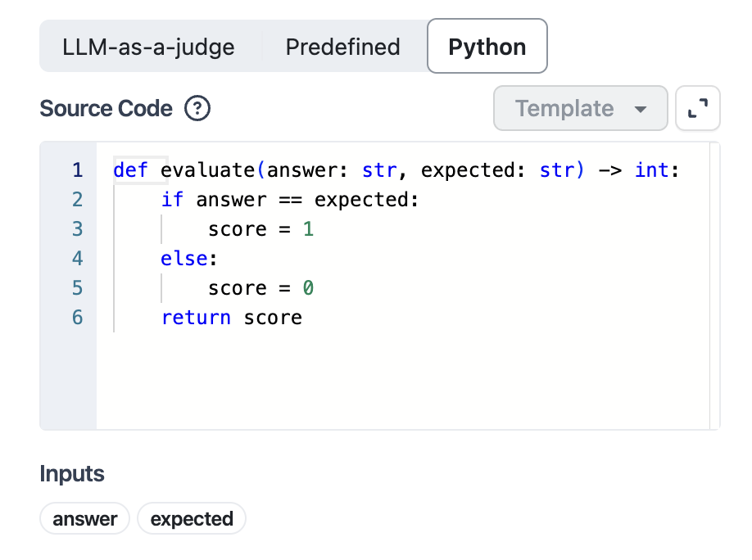Image resolution: width=752 pixels, height=560 pixels.
Task: Expand the code editor to fullscreen
Action: point(697,109)
